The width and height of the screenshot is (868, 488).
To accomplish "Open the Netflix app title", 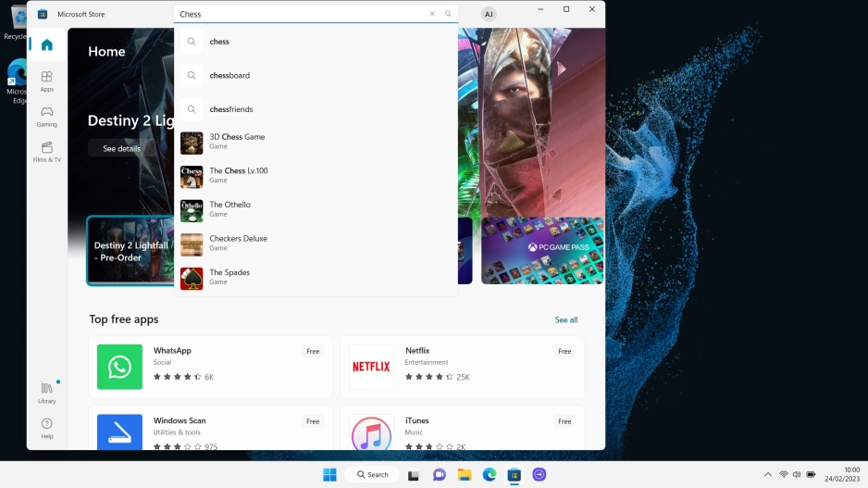I will point(417,351).
